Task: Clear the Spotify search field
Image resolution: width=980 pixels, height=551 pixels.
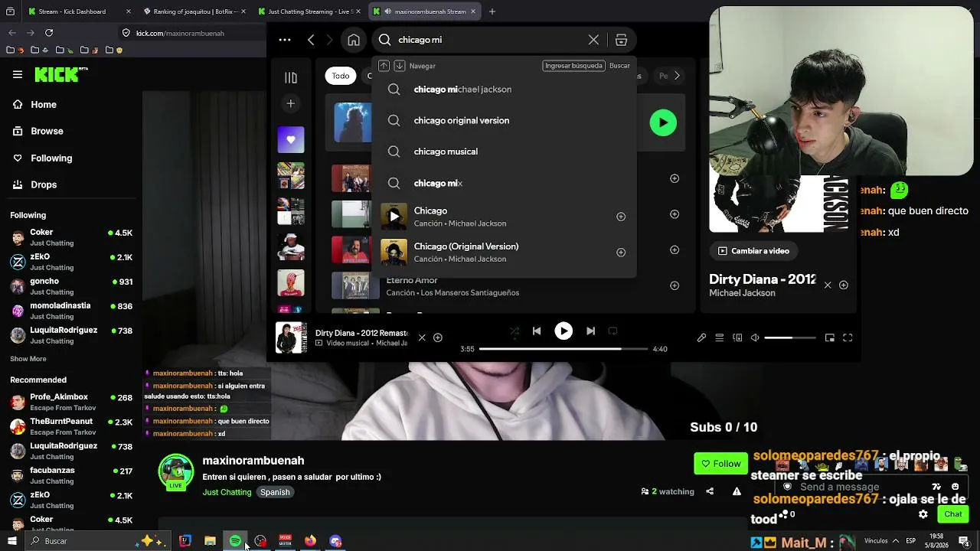Action: pos(593,40)
